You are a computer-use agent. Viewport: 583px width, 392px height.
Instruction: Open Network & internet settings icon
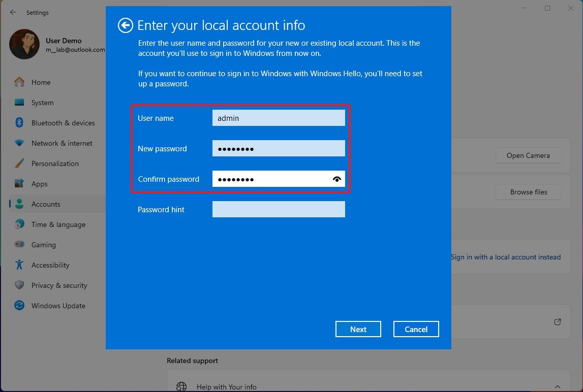[x=18, y=143]
